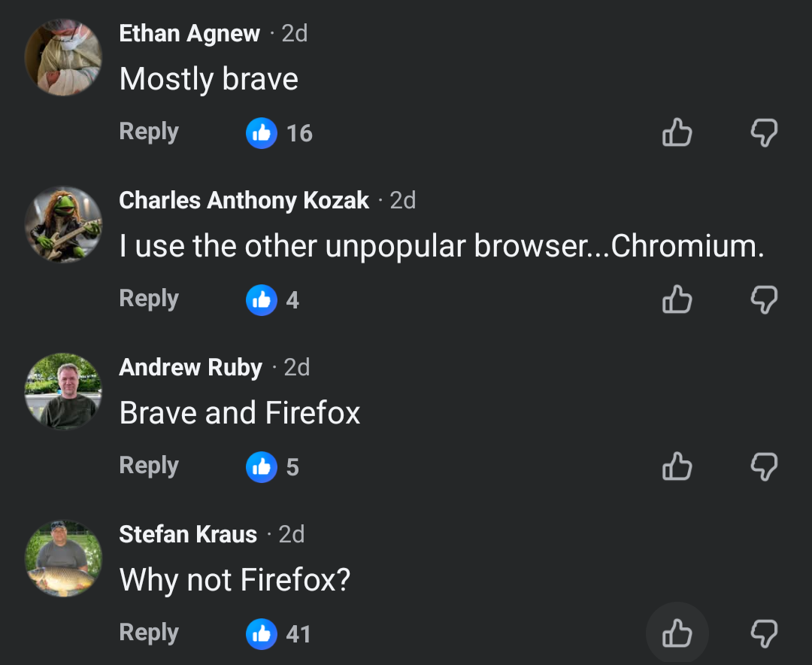Visit Ethan Agnew's profile via name
The height and width of the screenshot is (665, 812).
pyautogui.click(x=189, y=34)
